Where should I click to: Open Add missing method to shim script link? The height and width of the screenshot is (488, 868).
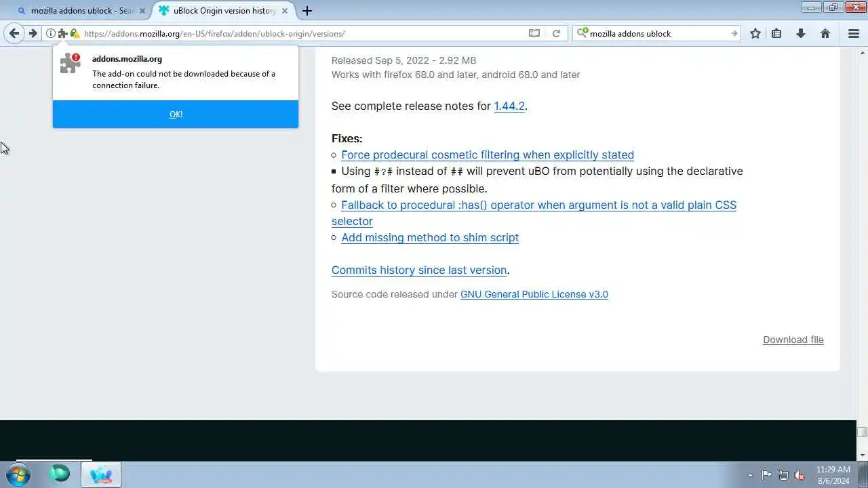click(x=430, y=237)
